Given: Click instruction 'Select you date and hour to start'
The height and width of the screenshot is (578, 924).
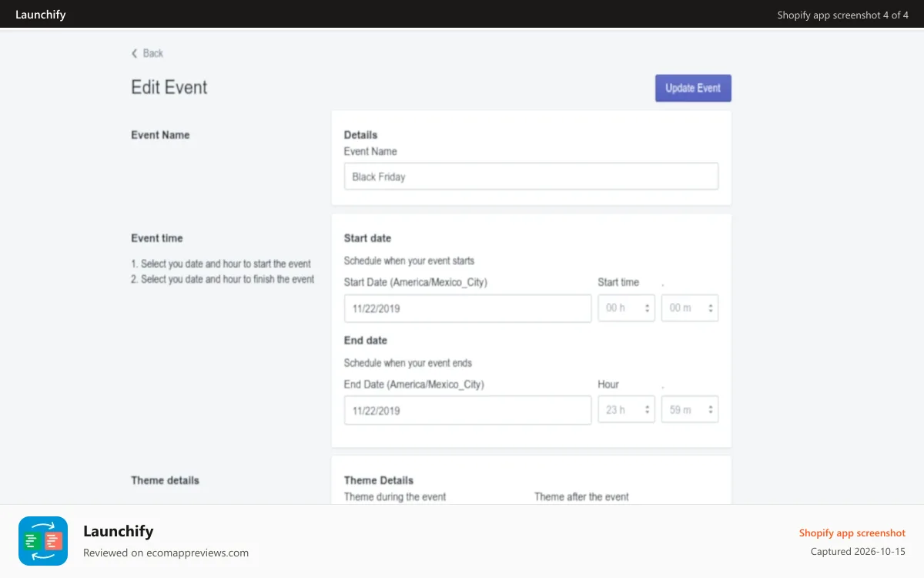Looking at the screenshot, I should click(221, 264).
